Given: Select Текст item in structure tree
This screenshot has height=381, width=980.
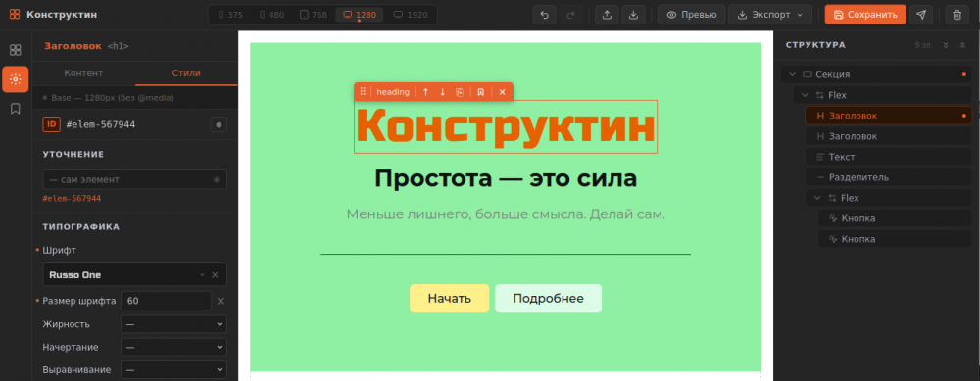Looking at the screenshot, I should (889, 157).
